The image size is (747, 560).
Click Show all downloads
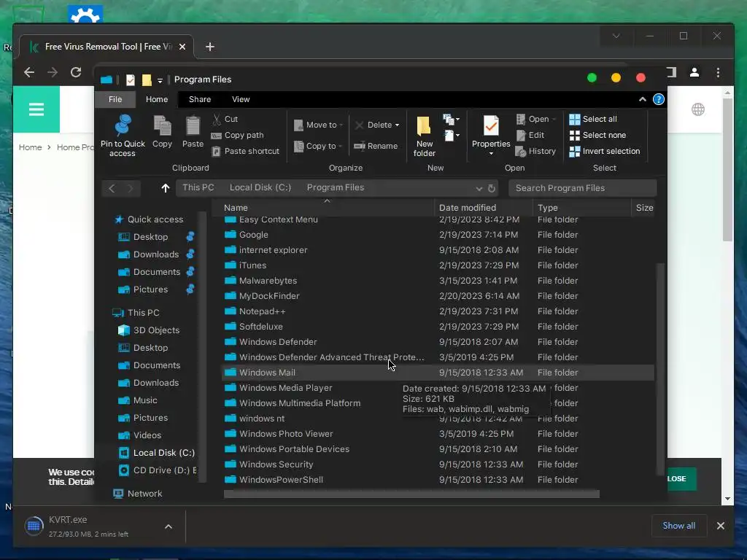tap(678, 526)
